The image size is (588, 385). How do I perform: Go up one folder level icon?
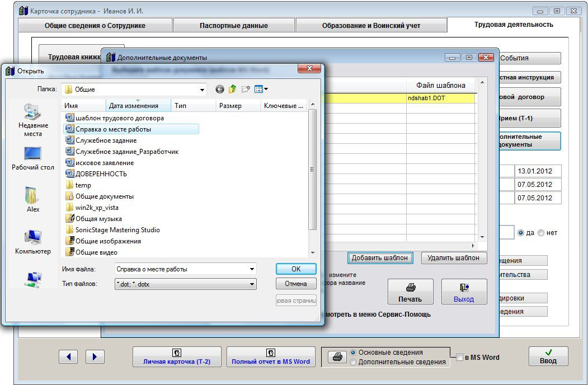pos(233,90)
